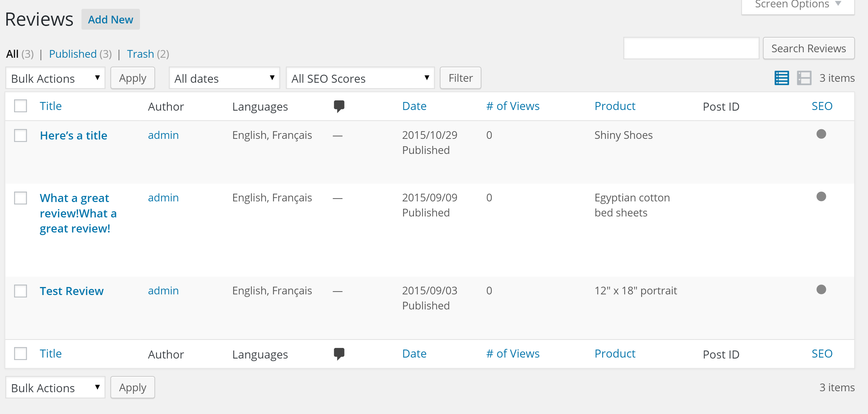Viewport: 868px width, 414px height.
Task: Select checkbox for Here's a title
Action: coord(21,135)
